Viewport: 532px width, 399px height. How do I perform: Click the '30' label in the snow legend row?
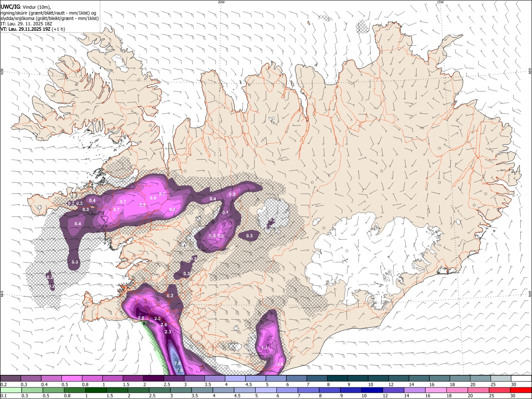(x=514, y=384)
